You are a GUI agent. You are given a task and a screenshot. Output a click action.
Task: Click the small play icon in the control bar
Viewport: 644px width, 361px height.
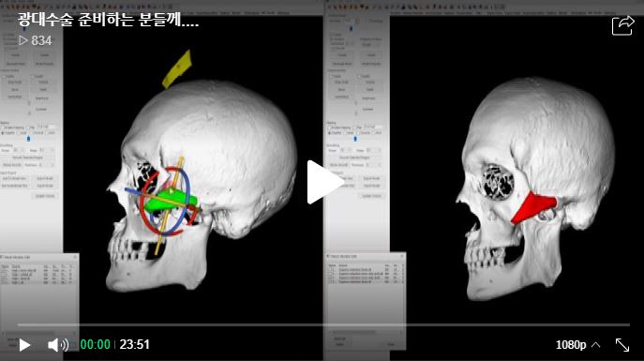[24, 345]
